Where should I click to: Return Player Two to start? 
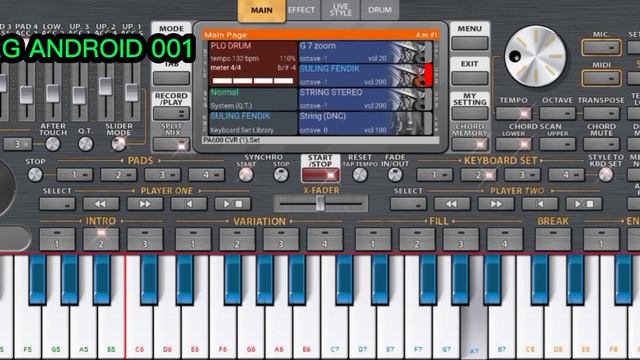[x=540, y=204]
